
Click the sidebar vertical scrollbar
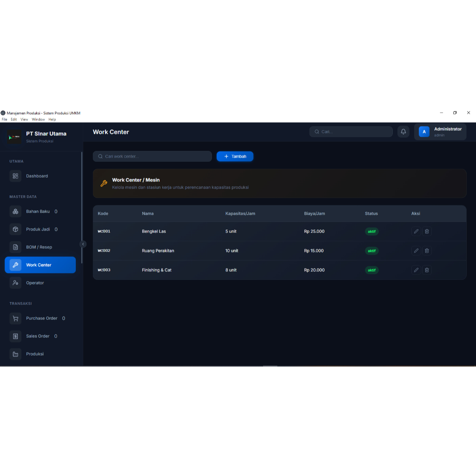click(82, 208)
